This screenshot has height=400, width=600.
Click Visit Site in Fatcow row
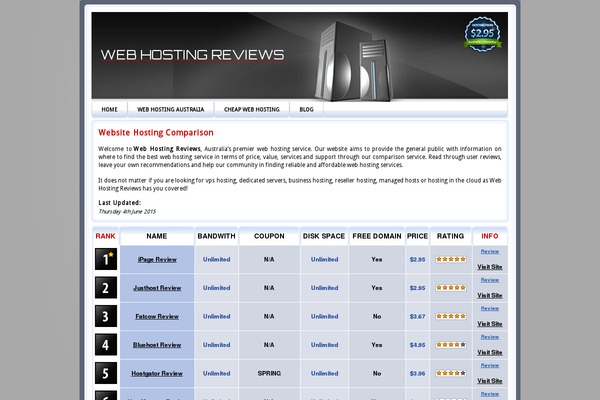(x=490, y=324)
